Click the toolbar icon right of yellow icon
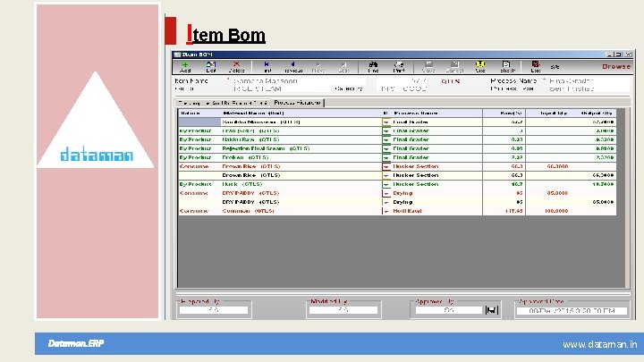 click(x=506, y=64)
